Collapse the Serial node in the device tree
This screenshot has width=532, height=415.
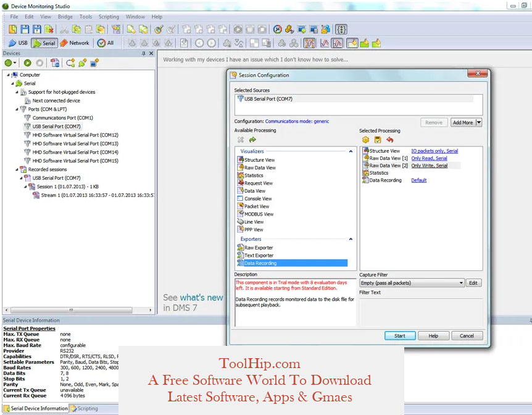12,83
